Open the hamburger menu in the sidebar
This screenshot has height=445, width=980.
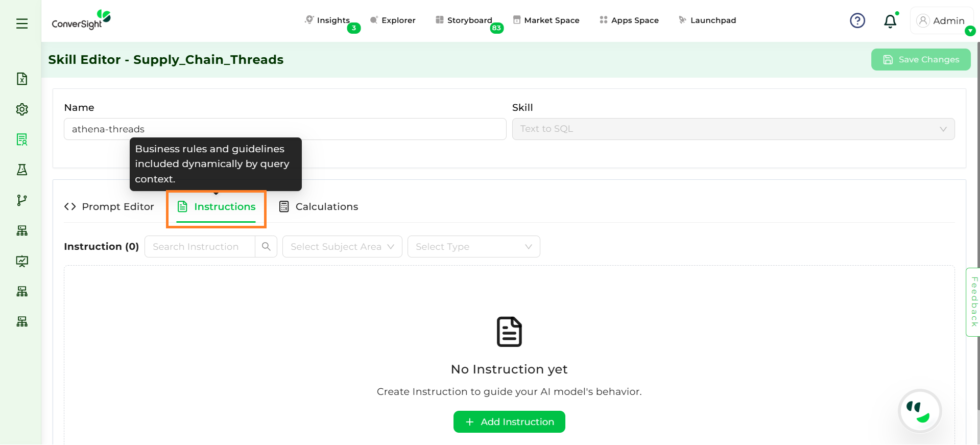pos(22,24)
